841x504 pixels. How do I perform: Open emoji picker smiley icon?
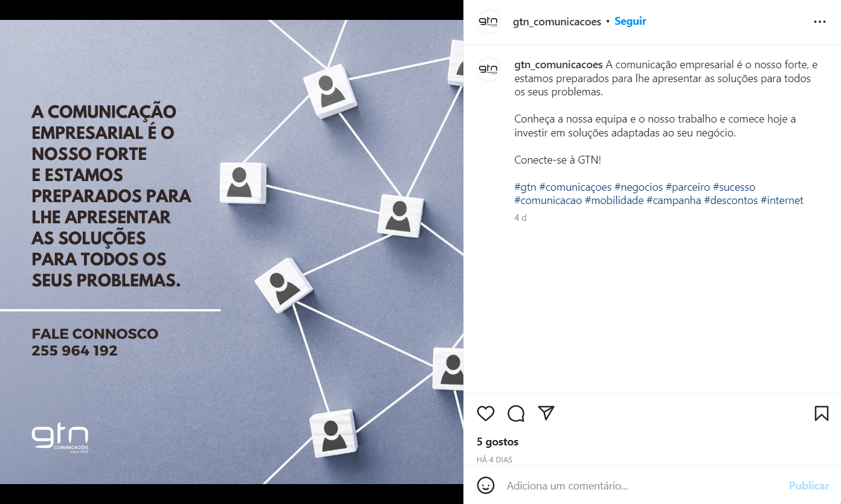(x=486, y=485)
